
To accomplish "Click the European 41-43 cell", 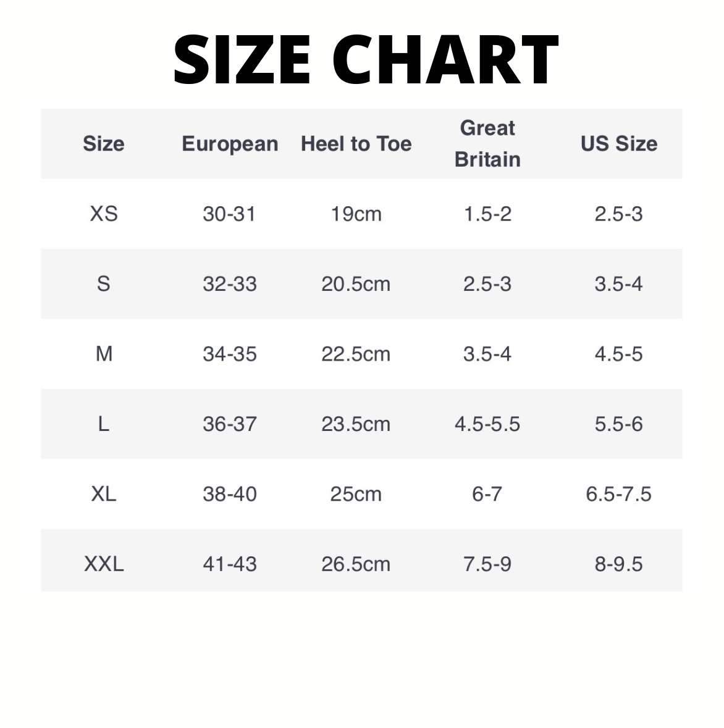I will point(229,564).
